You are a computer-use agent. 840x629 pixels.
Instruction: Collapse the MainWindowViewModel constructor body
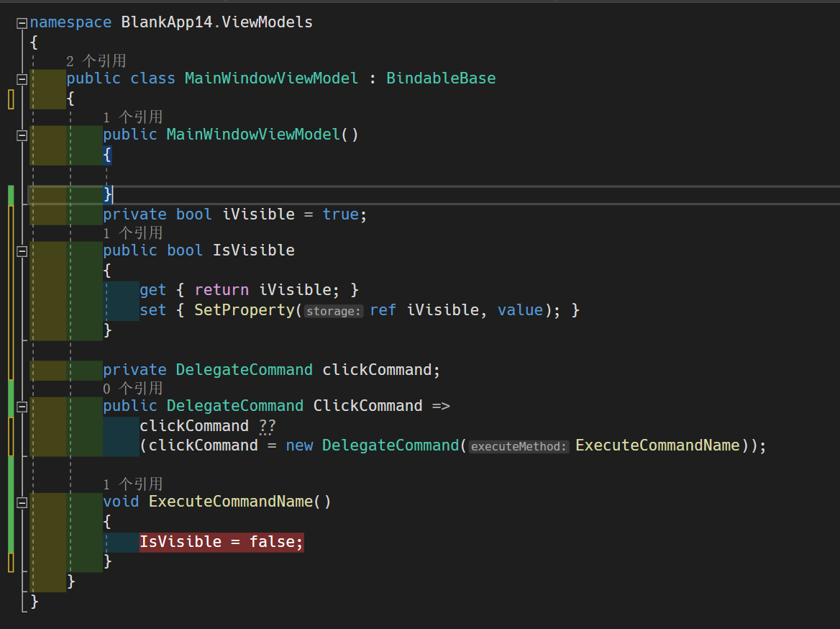coord(22,135)
